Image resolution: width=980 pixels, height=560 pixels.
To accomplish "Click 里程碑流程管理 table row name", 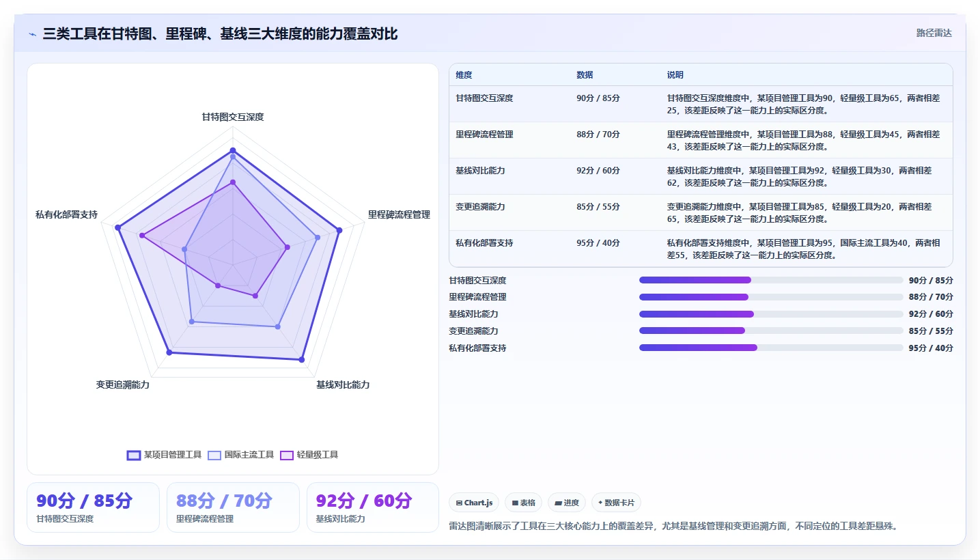I will (484, 135).
